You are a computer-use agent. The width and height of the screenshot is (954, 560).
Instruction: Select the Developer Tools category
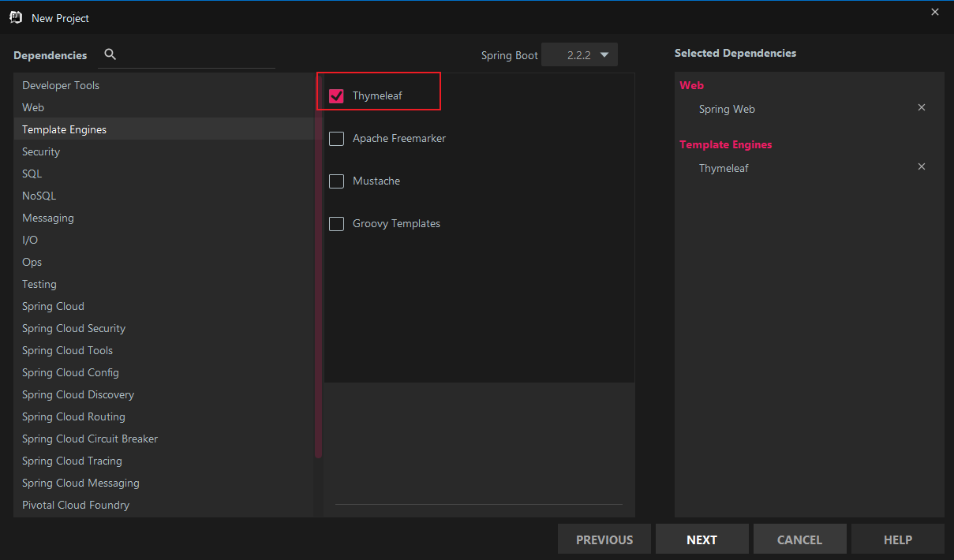pyautogui.click(x=61, y=85)
